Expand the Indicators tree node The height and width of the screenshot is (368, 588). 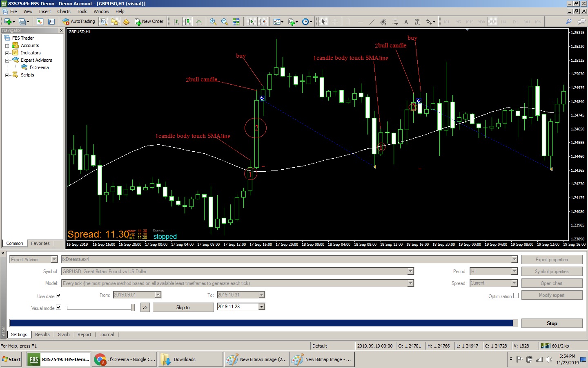(x=7, y=53)
